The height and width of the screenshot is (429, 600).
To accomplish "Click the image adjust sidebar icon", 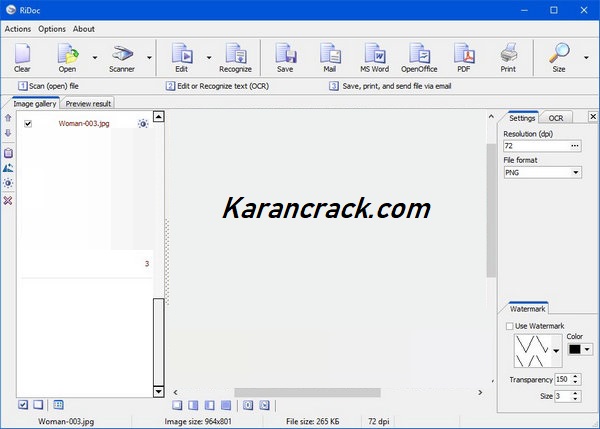I will 8,168.
